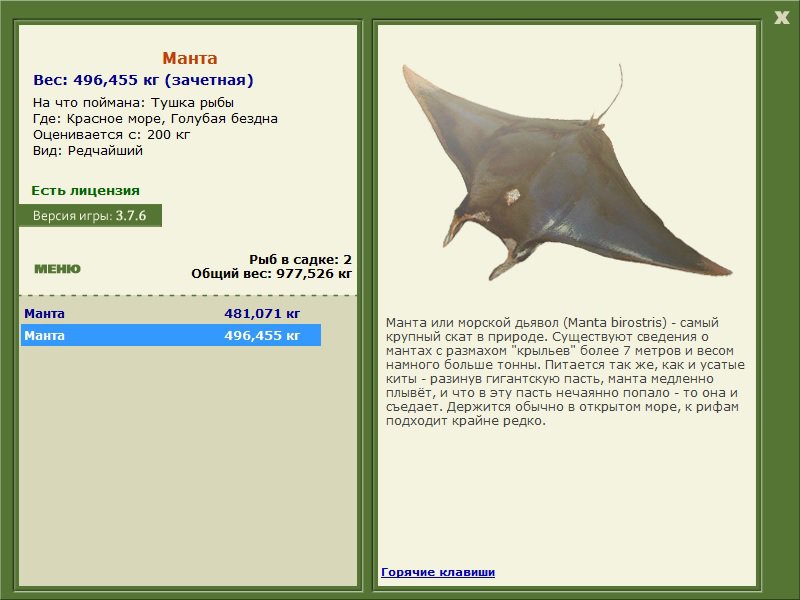Click the Где: Красное море, Голубая бездна line
The image size is (800, 600).
point(155,119)
